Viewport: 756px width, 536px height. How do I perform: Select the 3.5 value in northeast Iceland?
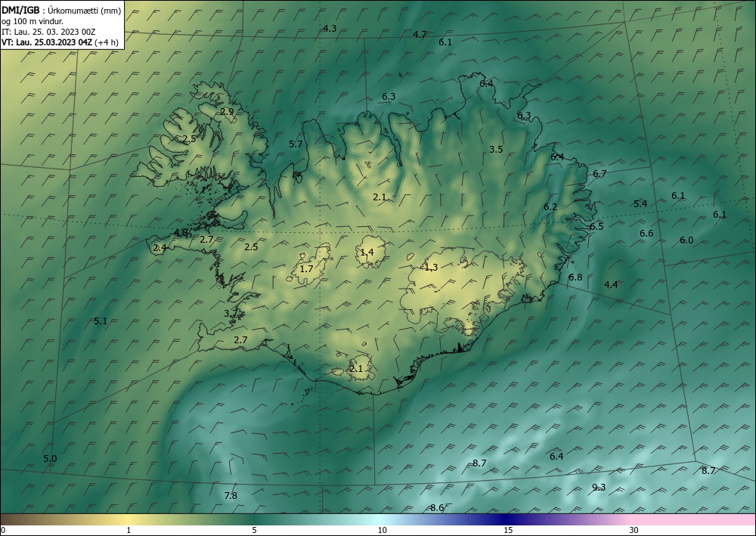coord(496,150)
